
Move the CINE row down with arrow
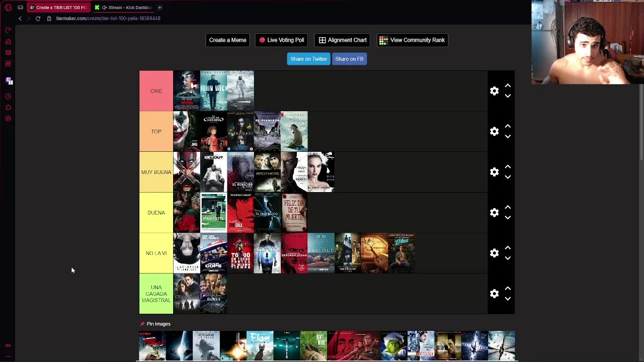pyautogui.click(x=508, y=96)
